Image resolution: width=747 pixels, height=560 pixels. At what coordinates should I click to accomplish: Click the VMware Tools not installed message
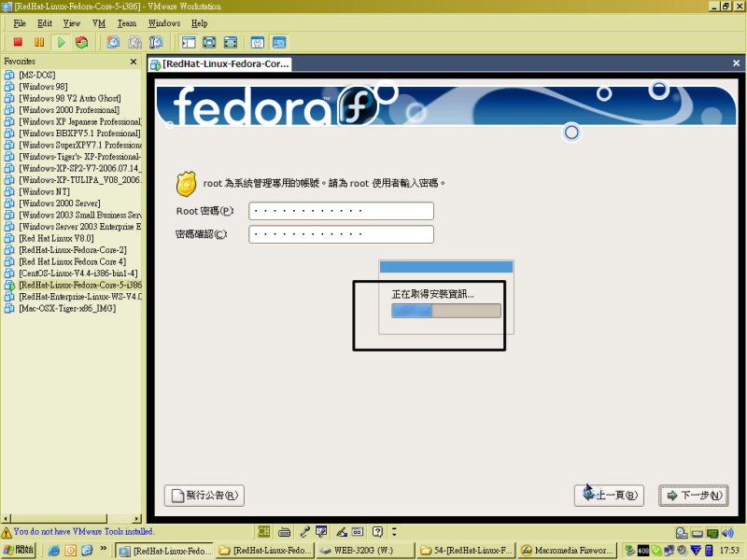click(x=83, y=531)
